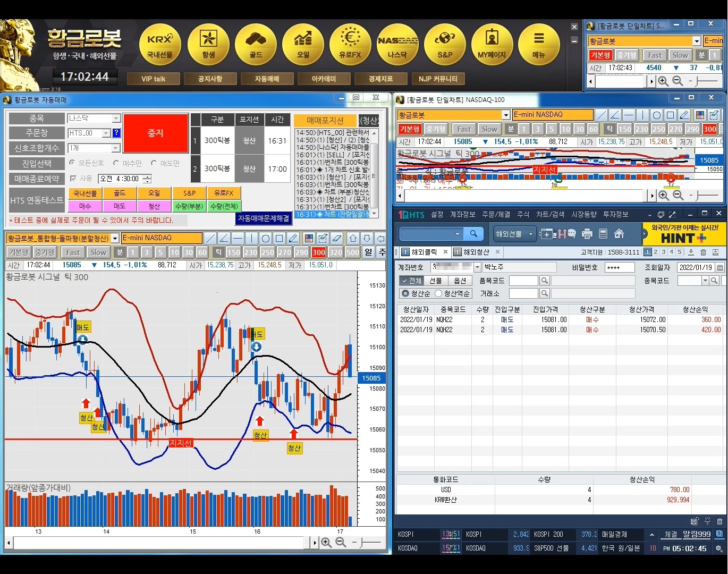This screenshot has height=574, width=728.
Task: Open VIP talk from top bar
Action: [153, 79]
